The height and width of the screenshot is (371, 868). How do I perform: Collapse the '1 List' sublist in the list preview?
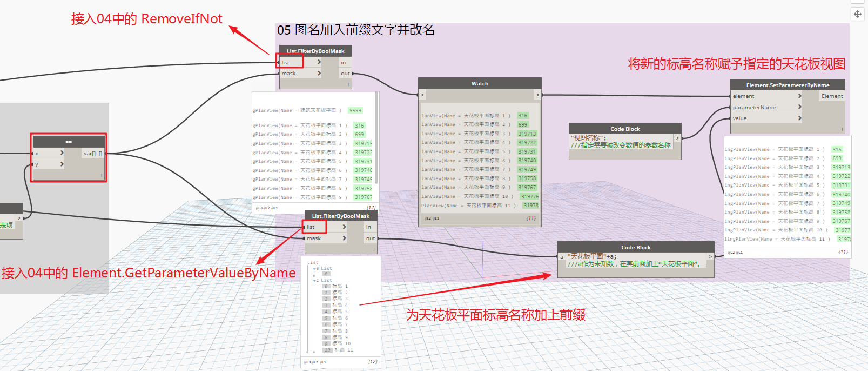[314, 280]
